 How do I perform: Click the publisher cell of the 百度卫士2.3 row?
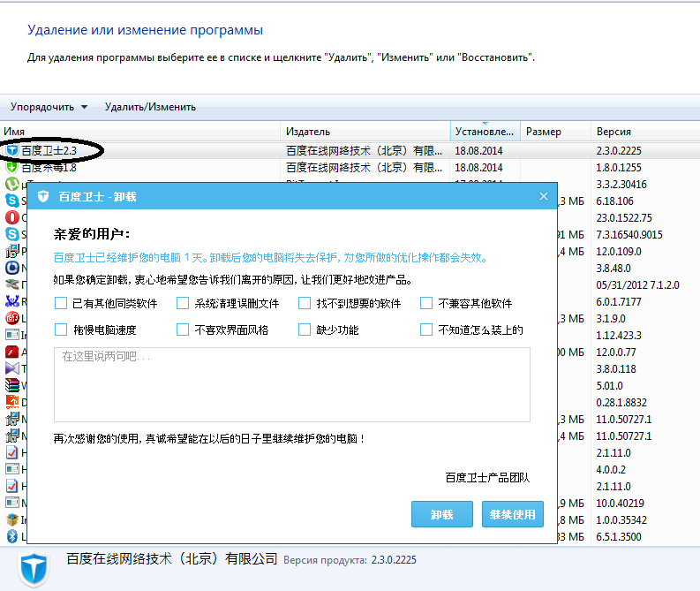[365, 151]
